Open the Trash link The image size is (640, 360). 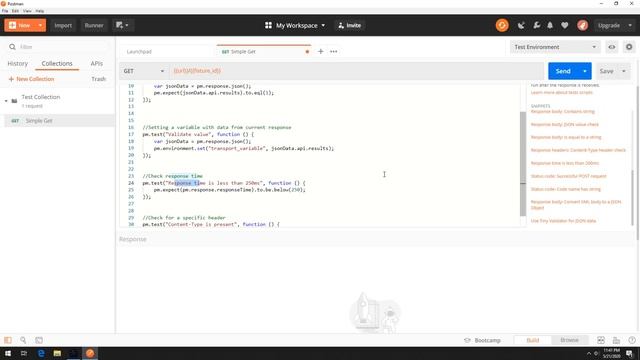pyautogui.click(x=98, y=79)
